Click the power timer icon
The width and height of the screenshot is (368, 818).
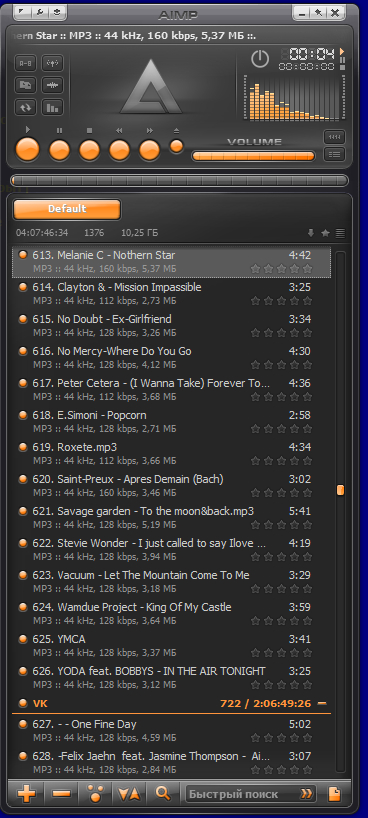259,58
